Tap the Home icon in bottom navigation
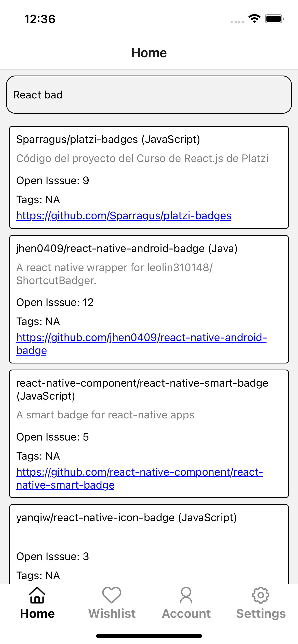This screenshot has height=644, width=298. [x=37, y=595]
